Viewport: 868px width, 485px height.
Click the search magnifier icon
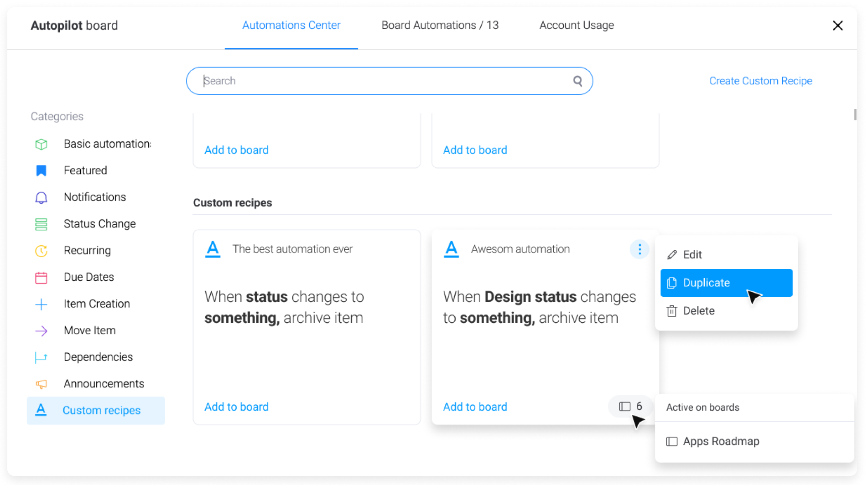pyautogui.click(x=577, y=81)
